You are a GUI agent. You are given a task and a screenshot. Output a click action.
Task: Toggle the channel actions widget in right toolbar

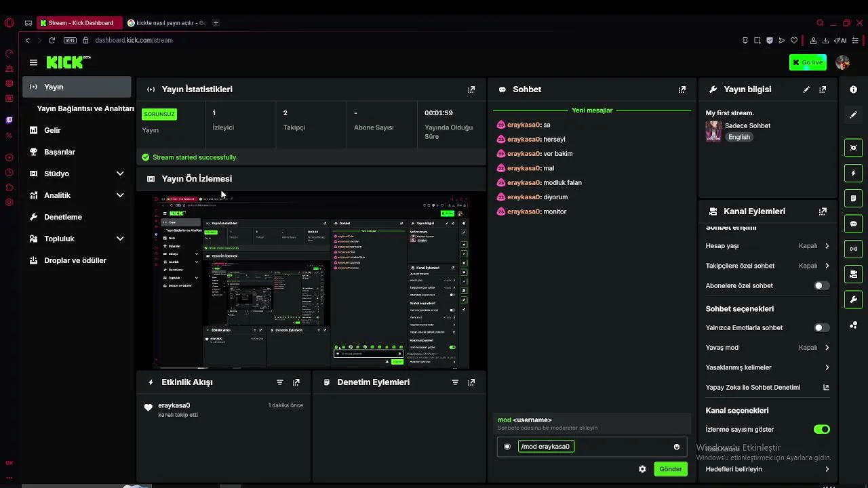click(x=853, y=274)
